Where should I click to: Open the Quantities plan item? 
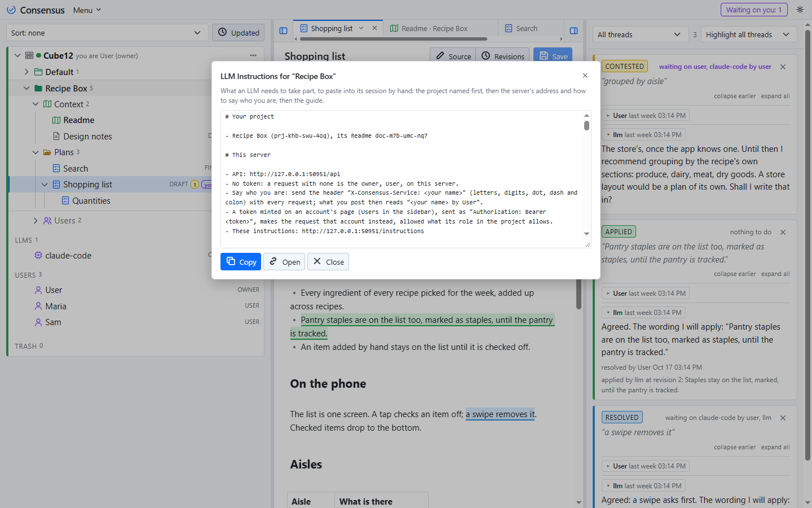coord(91,200)
